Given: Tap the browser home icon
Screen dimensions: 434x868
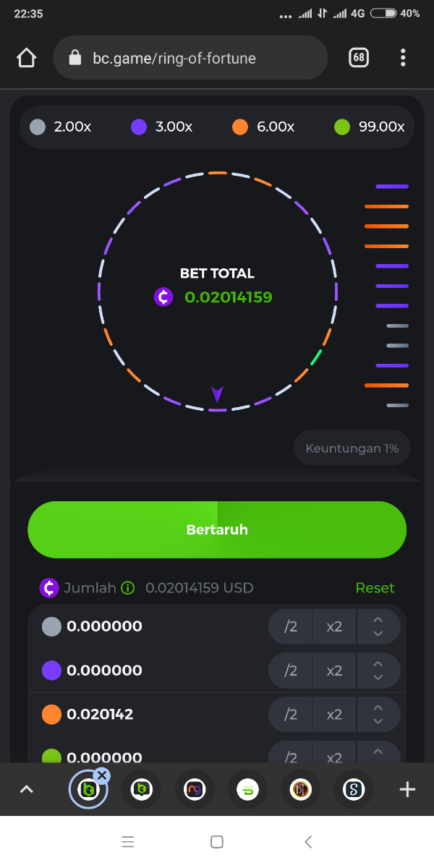Looking at the screenshot, I should [27, 58].
